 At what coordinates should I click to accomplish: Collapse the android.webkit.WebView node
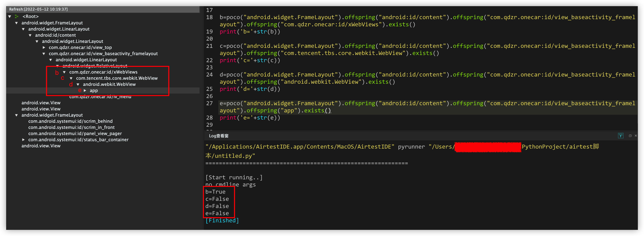pos(78,85)
